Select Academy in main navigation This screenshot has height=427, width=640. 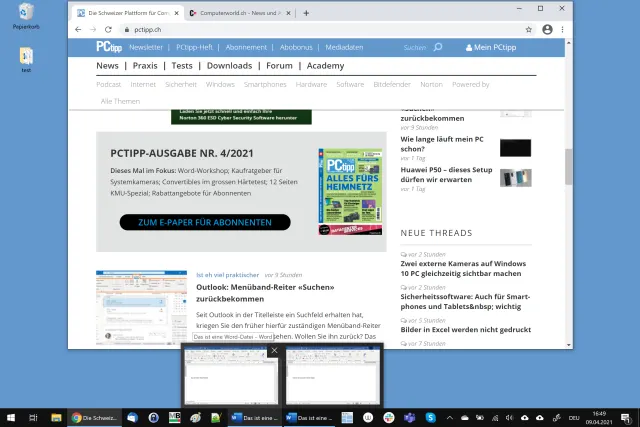(x=325, y=66)
